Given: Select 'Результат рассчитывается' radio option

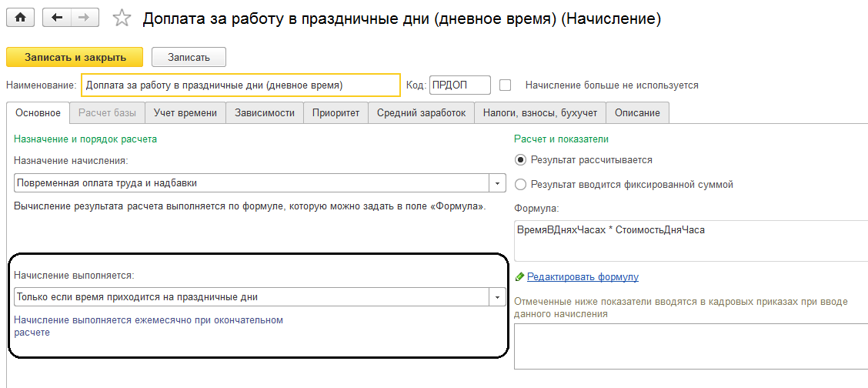Looking at the screenshot, I should coord(521,160).
